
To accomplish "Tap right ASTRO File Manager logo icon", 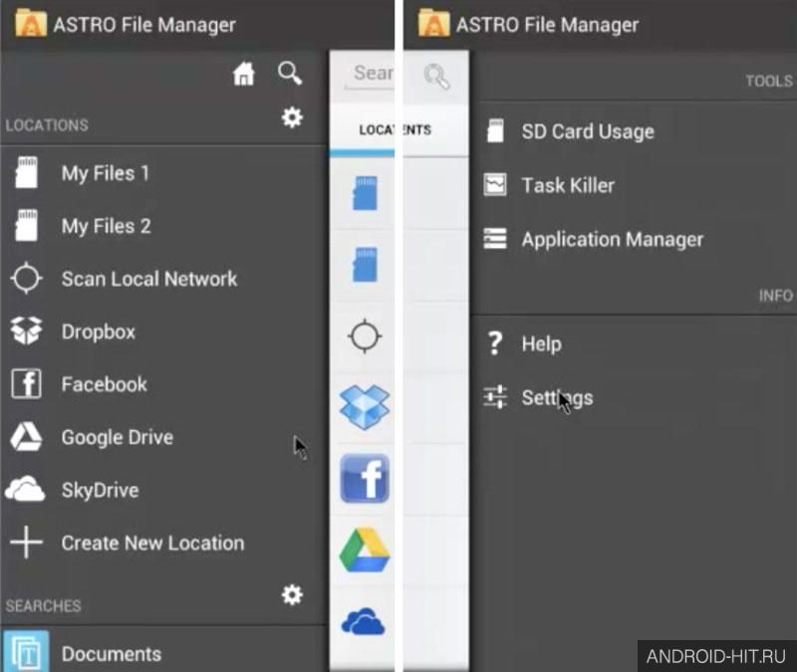I will coord(433,23).
